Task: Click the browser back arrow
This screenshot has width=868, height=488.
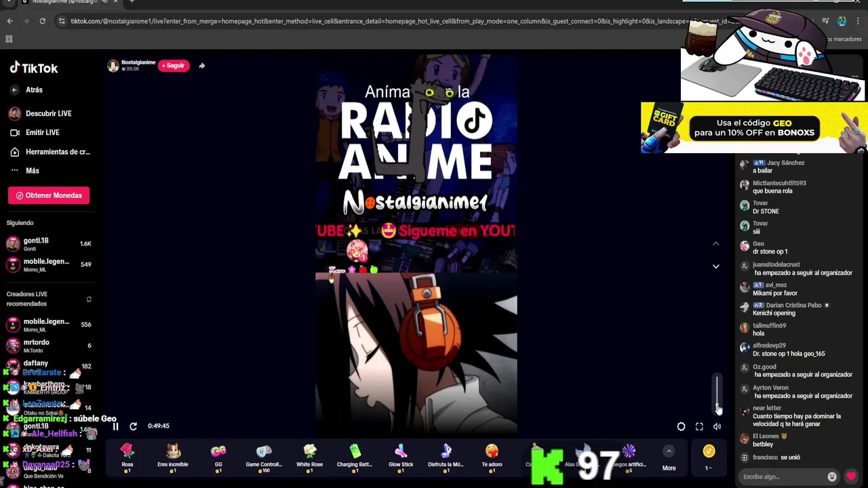Action: click(x=9, y=21)
